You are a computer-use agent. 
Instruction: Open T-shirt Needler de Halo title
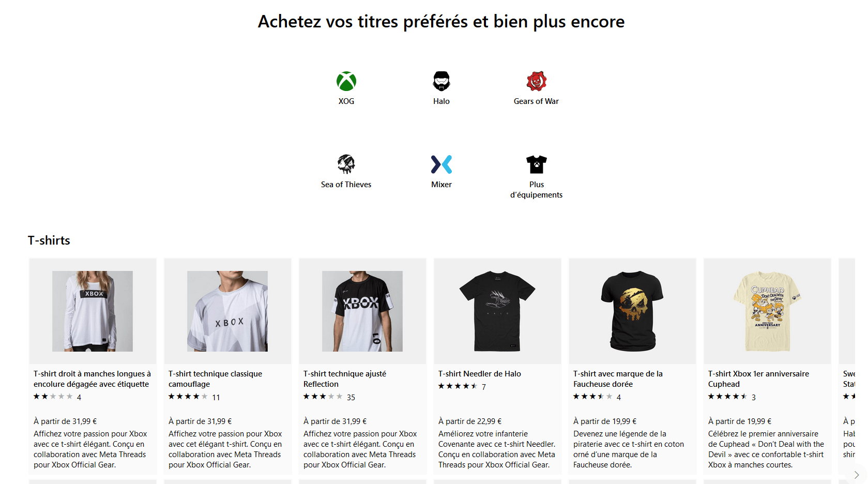click(x=479, y=374)
